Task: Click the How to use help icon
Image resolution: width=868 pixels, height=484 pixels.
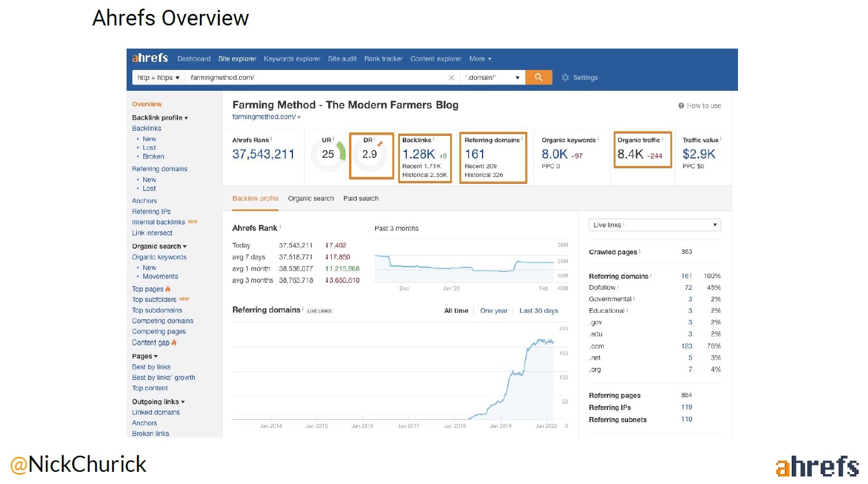Action: pyautogui.click(x=681, y=106)
